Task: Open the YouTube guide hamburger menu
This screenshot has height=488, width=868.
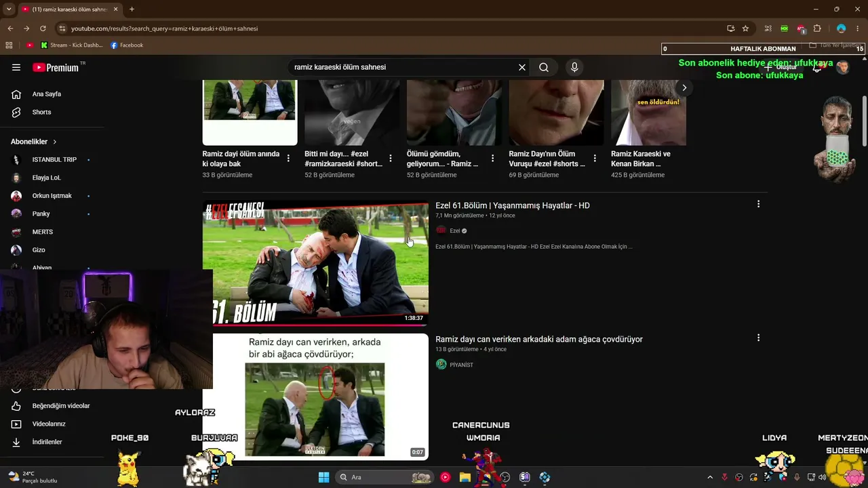Action: [x=16, y=67]
